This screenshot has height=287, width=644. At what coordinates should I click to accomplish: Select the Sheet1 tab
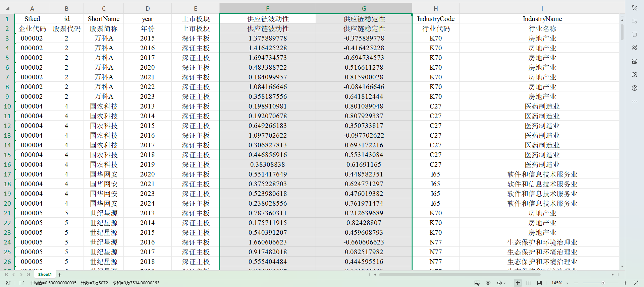click(45, 275)
